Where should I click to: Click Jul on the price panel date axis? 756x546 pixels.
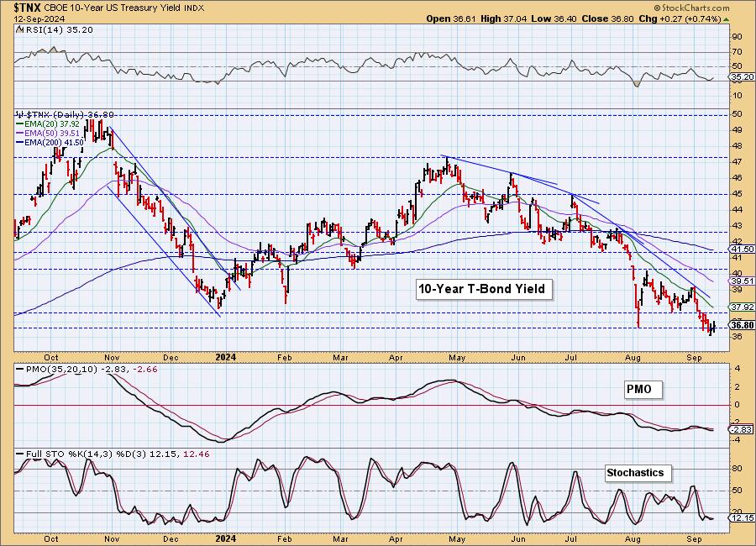click(571, 357)
